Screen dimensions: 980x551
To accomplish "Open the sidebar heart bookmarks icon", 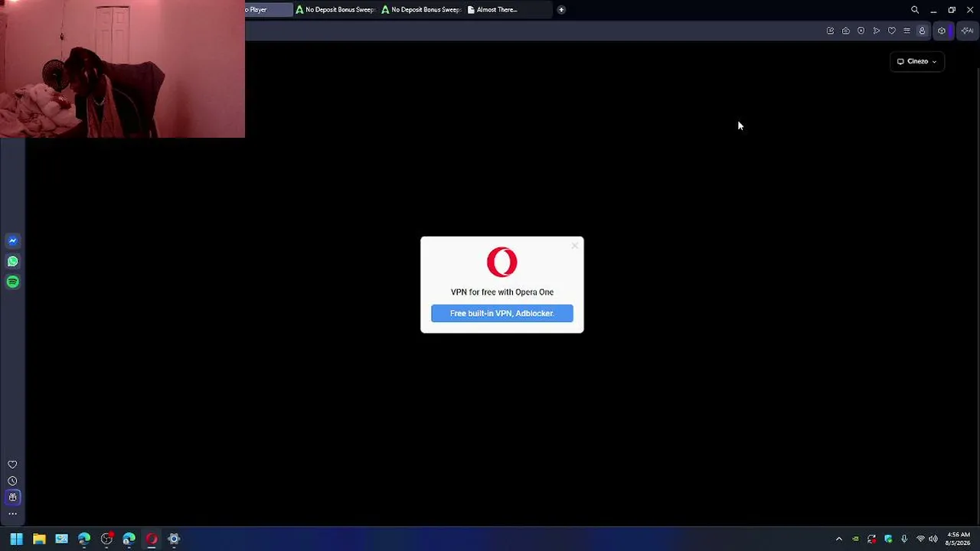I will click(x=12, y=465).
